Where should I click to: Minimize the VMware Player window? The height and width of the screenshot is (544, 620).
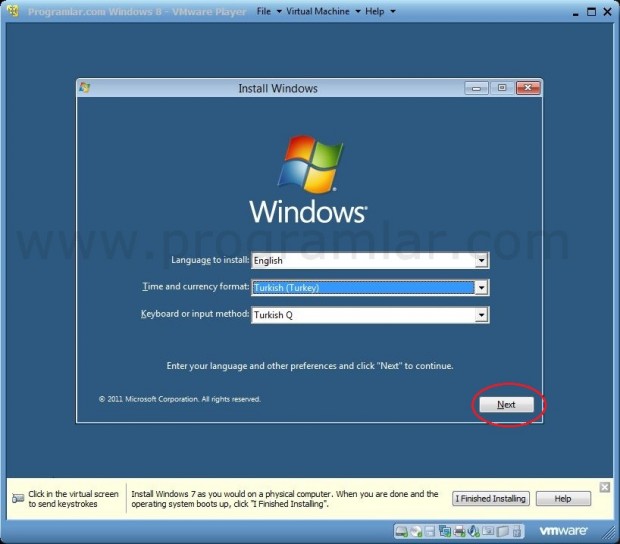click(576, 13)
